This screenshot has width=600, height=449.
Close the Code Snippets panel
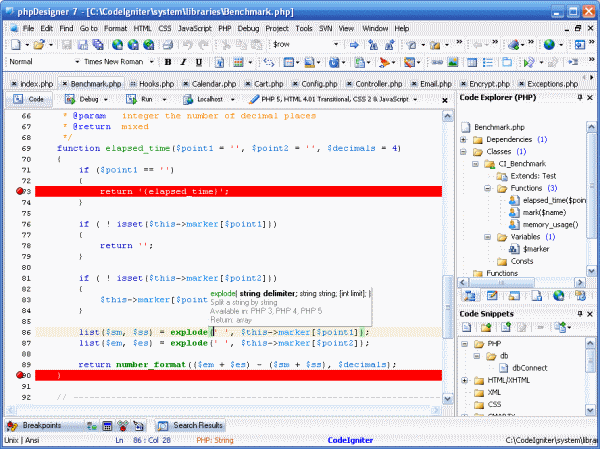pos(590,314)
